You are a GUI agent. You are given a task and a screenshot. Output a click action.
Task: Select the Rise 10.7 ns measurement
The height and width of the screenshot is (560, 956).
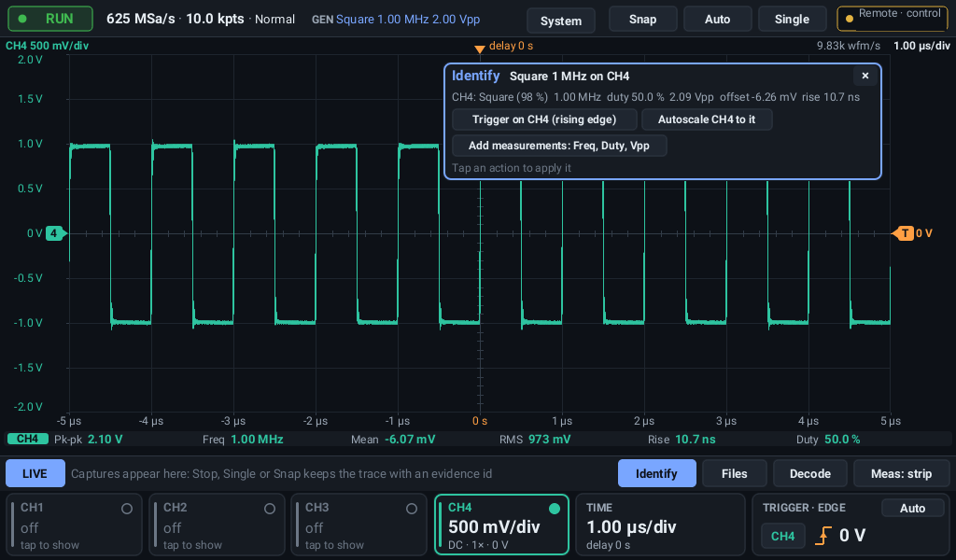pyautogui.click(x=682, y=440)
